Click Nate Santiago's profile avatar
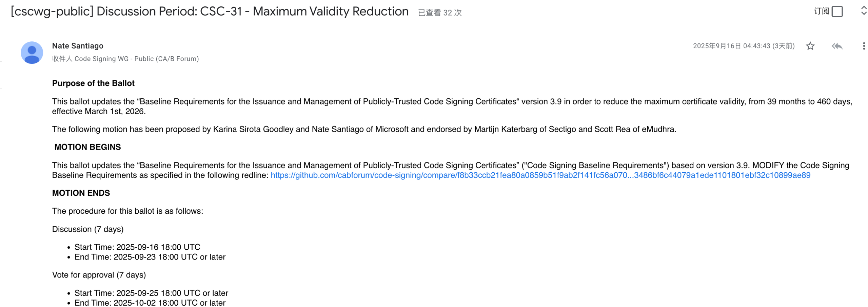The width and height of the screenshot is (868, 307). pyautogui.click(x=32, y=53)
